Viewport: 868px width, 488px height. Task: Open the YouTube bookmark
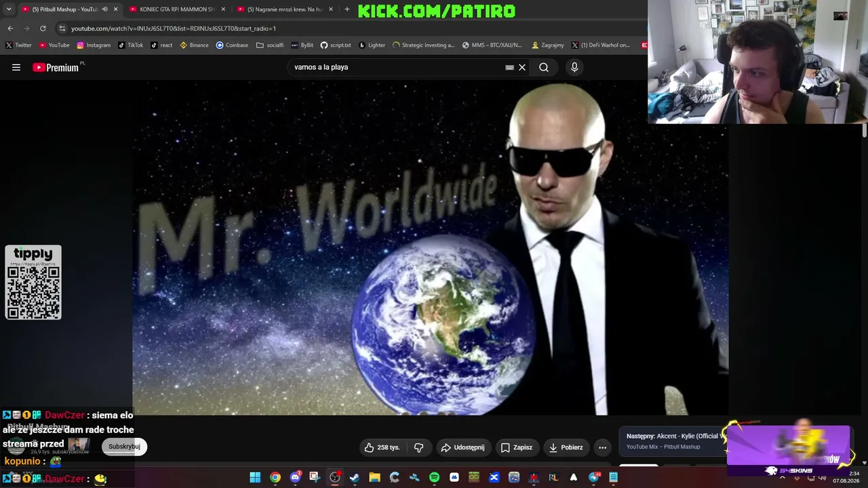click(x=54, y=45)
